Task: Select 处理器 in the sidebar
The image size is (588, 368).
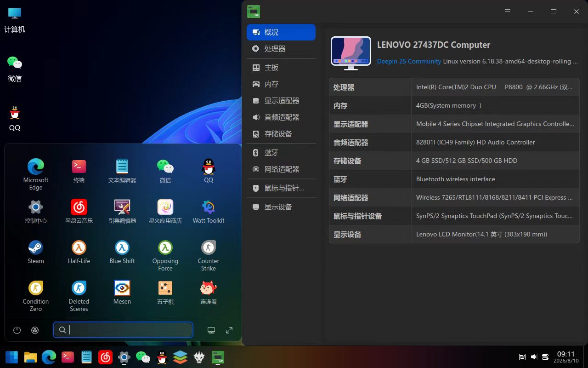Action: pyautogui.click(x=281, y=49)
